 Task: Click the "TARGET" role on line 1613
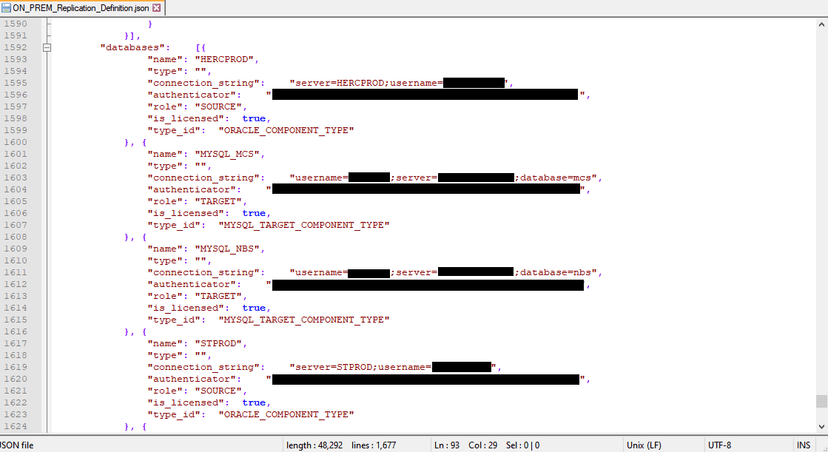click(219, 296)
